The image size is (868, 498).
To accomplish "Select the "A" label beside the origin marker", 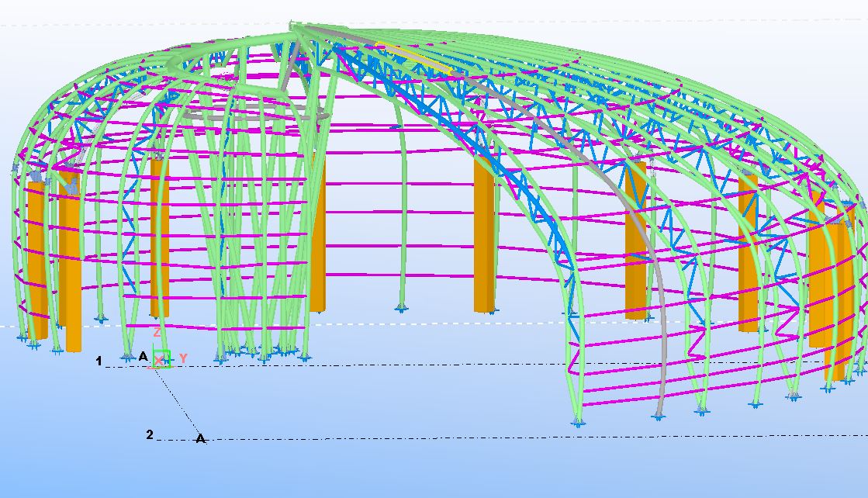I will (x=144, y=356).
